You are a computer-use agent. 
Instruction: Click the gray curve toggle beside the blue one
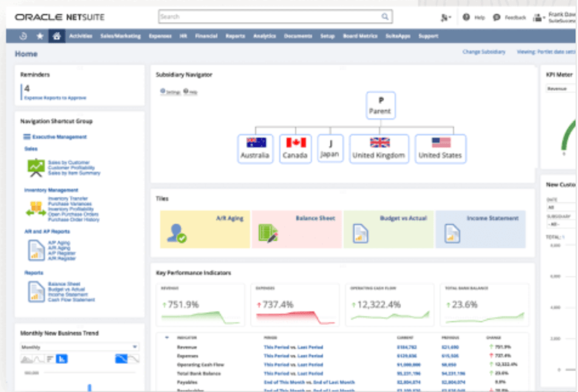[x=134, y=359]
